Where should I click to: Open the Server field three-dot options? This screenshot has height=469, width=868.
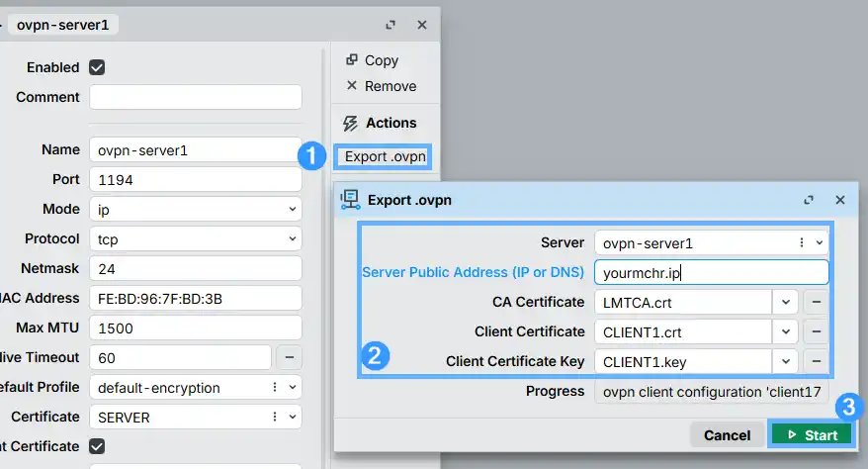[x=802, y=242]
